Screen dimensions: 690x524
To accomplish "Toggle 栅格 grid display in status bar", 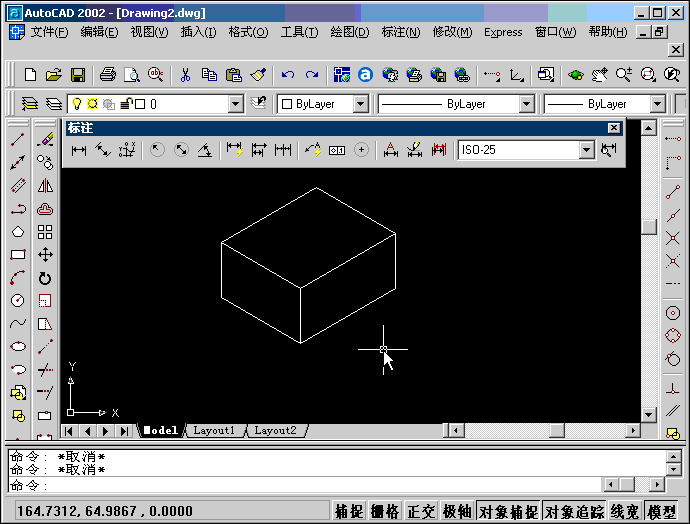I will click(x=385, y=512).
